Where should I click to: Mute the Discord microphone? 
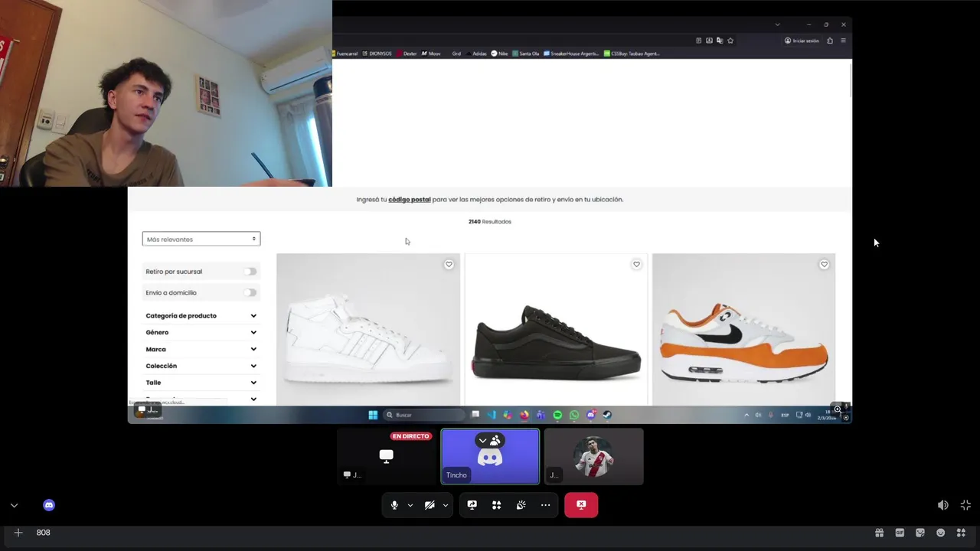394,505
